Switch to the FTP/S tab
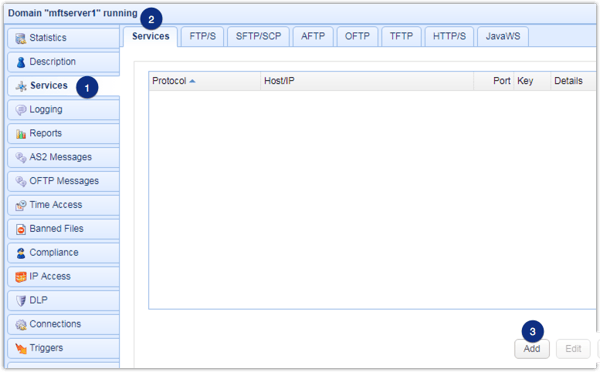The width and height of the screenshot is (600, 372). point(202,36)
